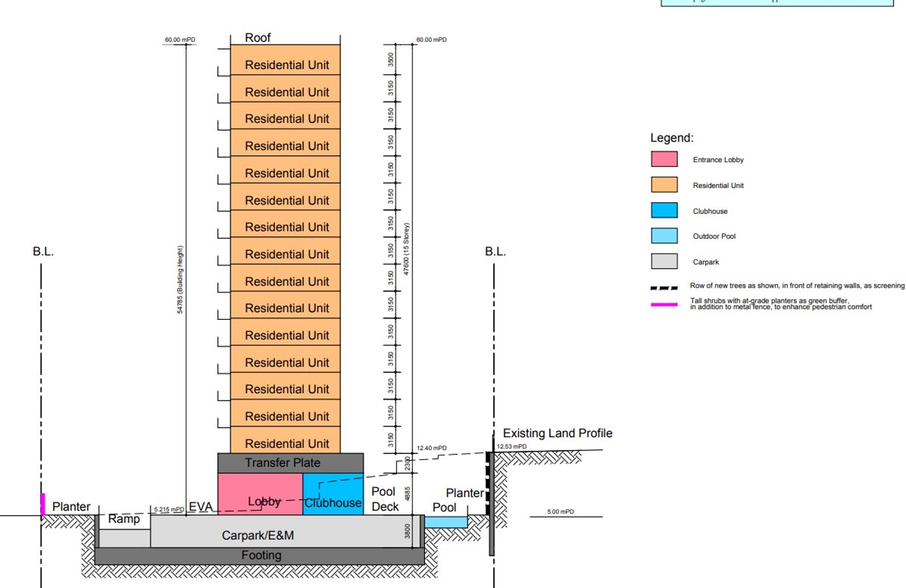Select the blue 'Clubhouse' block in the section

pyautogui.click(x=333, y=494)
